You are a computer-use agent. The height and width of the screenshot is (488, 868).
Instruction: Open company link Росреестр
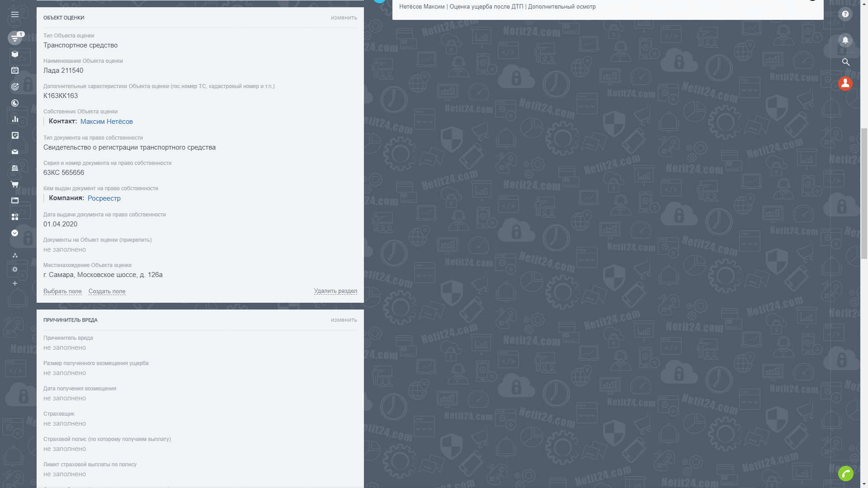104,198
